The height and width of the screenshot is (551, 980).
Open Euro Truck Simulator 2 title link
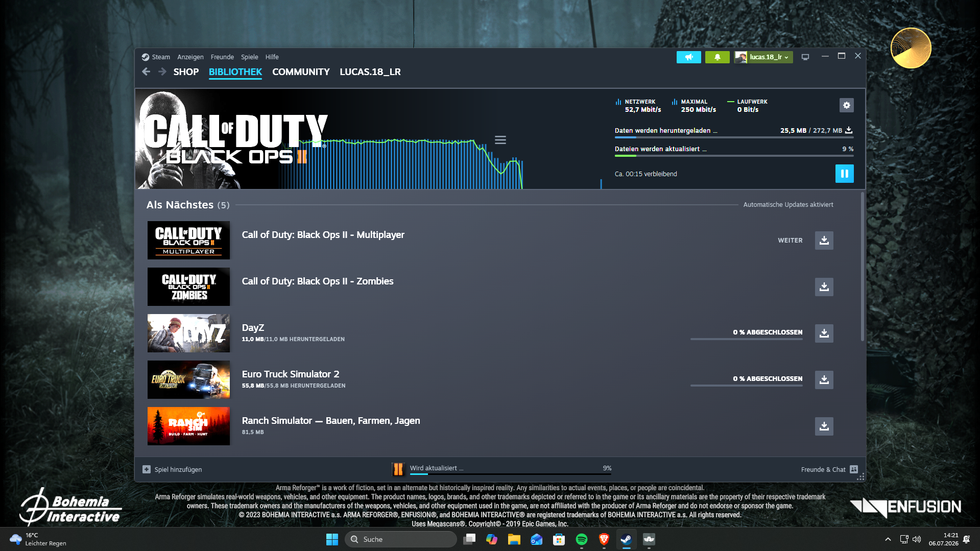pos(291,374)
